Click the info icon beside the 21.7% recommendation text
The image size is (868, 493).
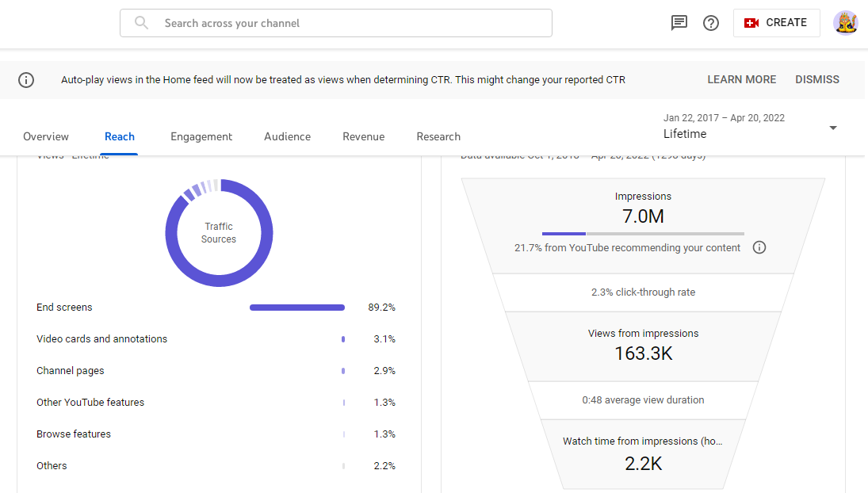pyautogui.click(x=759, y=247)
